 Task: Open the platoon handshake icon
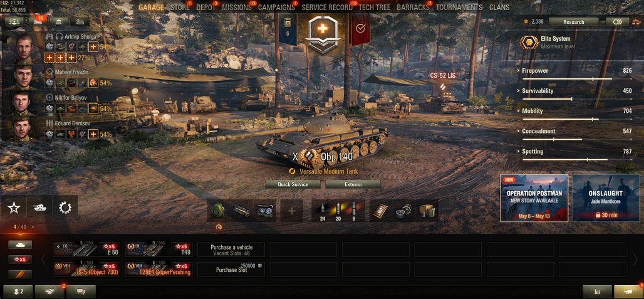49,291
